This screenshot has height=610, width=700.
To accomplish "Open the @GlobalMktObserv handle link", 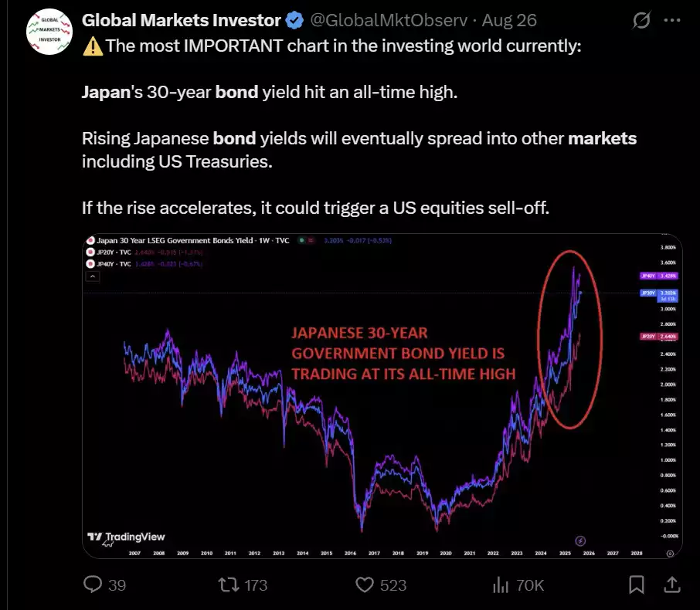I will click(389, 21).
